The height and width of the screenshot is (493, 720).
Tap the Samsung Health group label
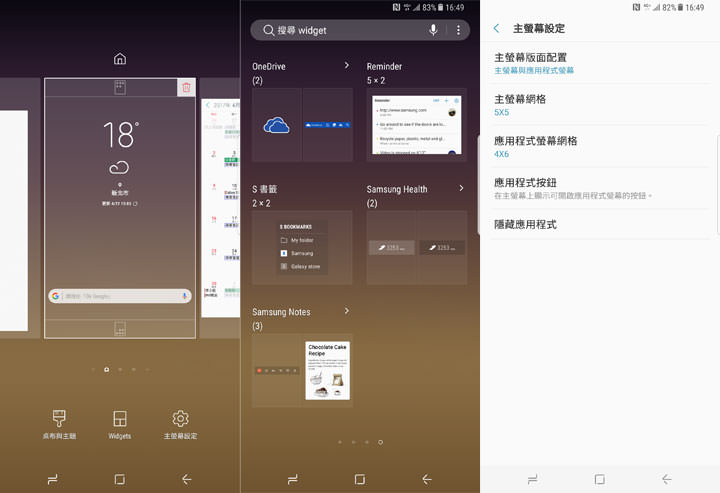(397, 189)
